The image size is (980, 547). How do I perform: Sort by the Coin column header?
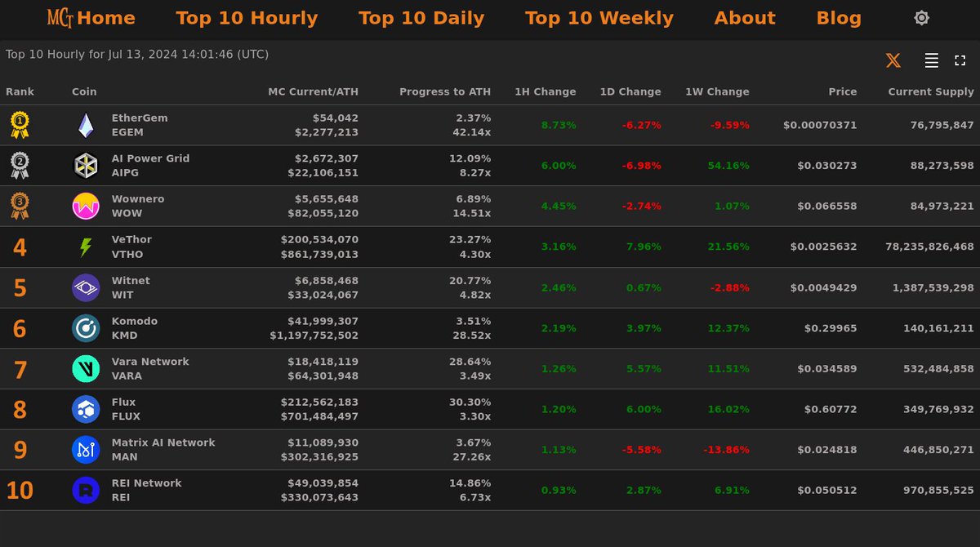pyautogui.click(x=84, y=92)
